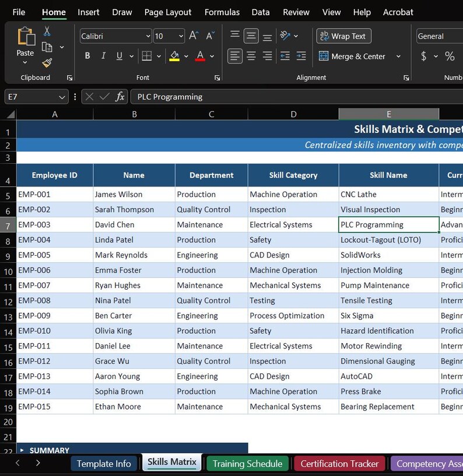Screen dimensions: 463x476
Task: Select column E header
Action: tap(388, 114)
